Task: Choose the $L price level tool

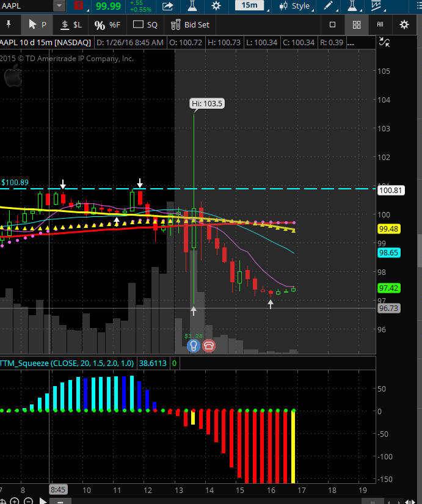Action: click(71, 25)
